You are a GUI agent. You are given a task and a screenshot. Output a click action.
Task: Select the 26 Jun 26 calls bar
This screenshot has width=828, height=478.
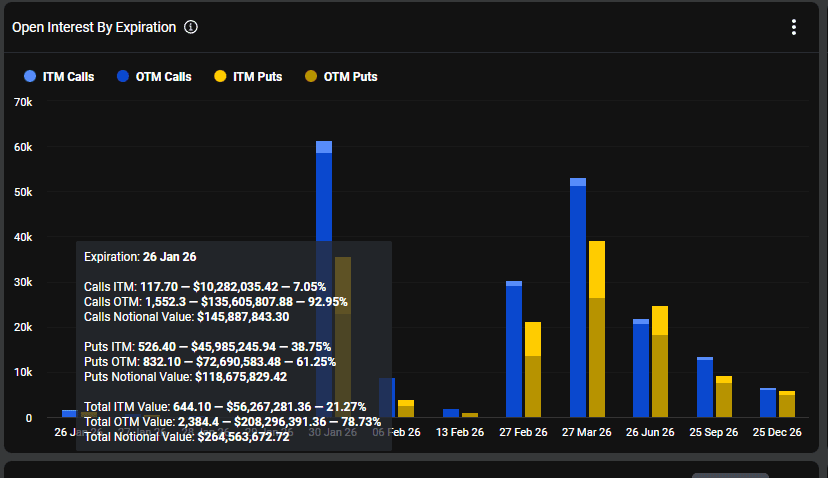tap(641, 370)
